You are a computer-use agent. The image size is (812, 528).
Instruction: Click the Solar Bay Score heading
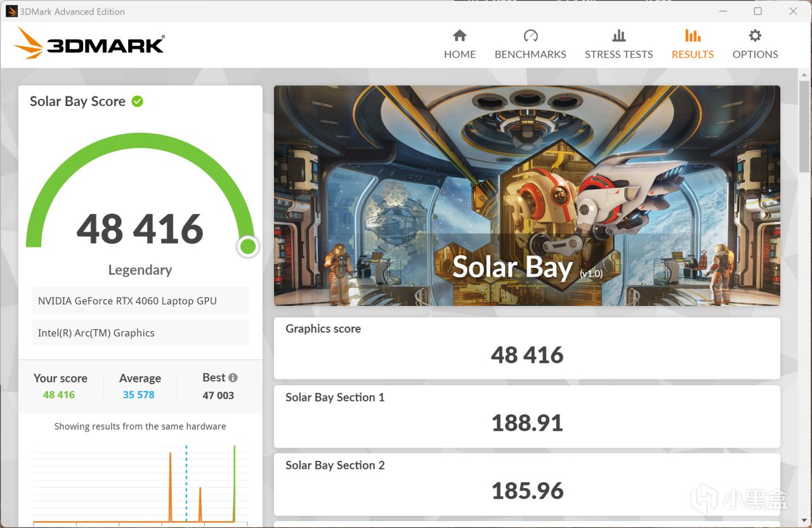coord(77,102)
